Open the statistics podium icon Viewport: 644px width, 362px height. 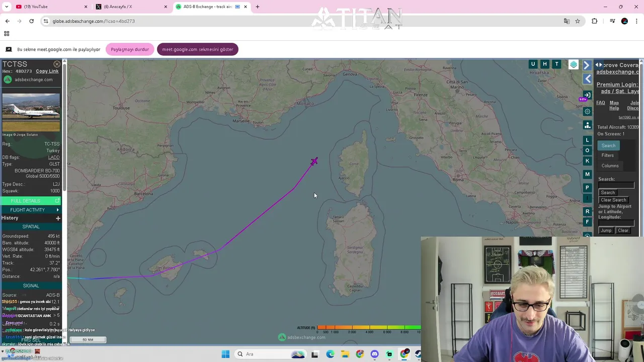pos(587,125)
